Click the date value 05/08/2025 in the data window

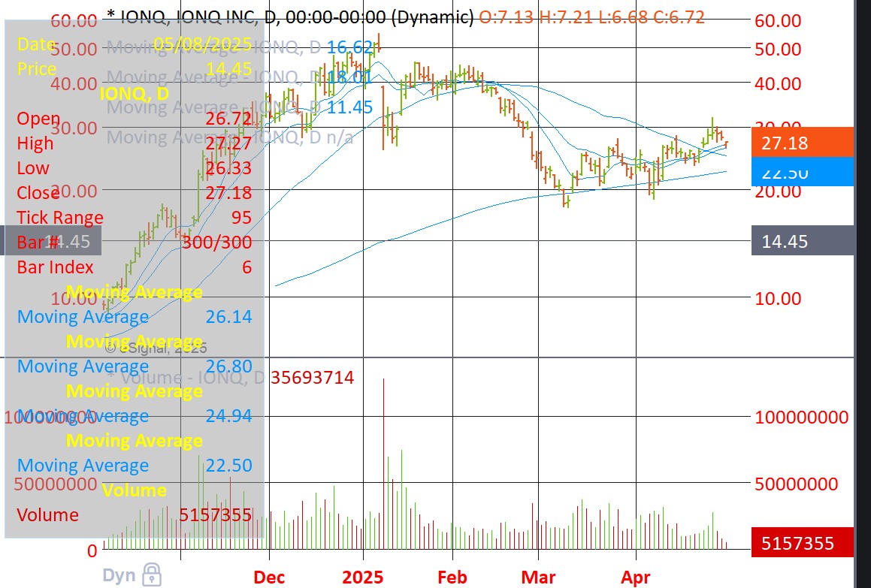coord(203,44)
